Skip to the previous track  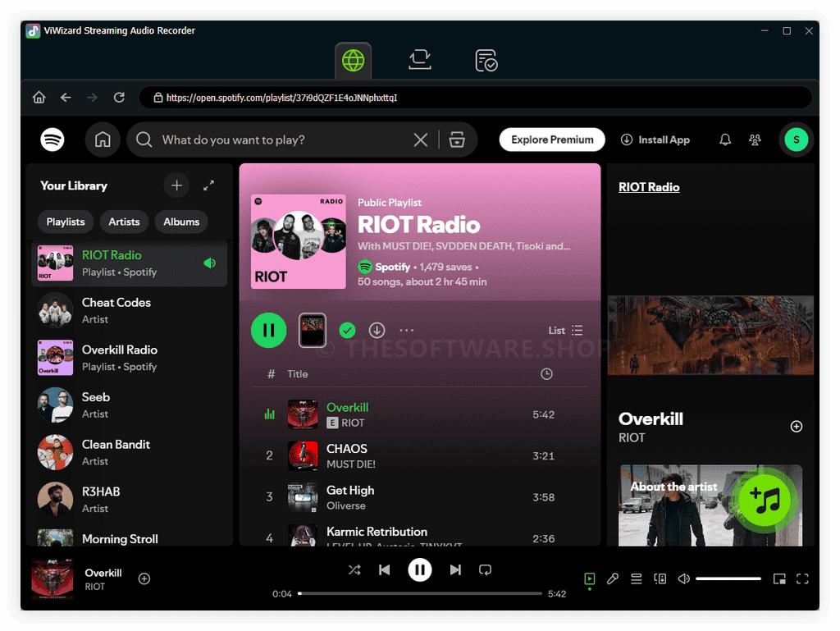click(x=384, y=569)
